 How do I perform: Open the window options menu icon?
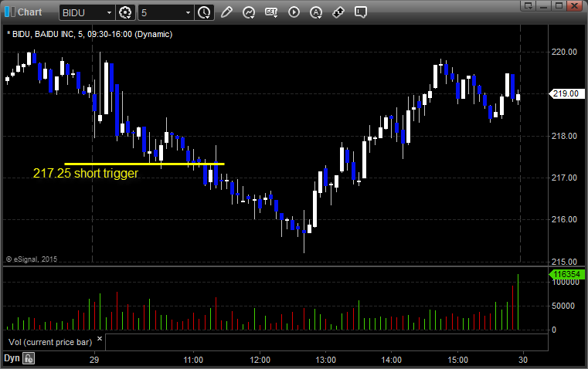click(x=528, y=5)
